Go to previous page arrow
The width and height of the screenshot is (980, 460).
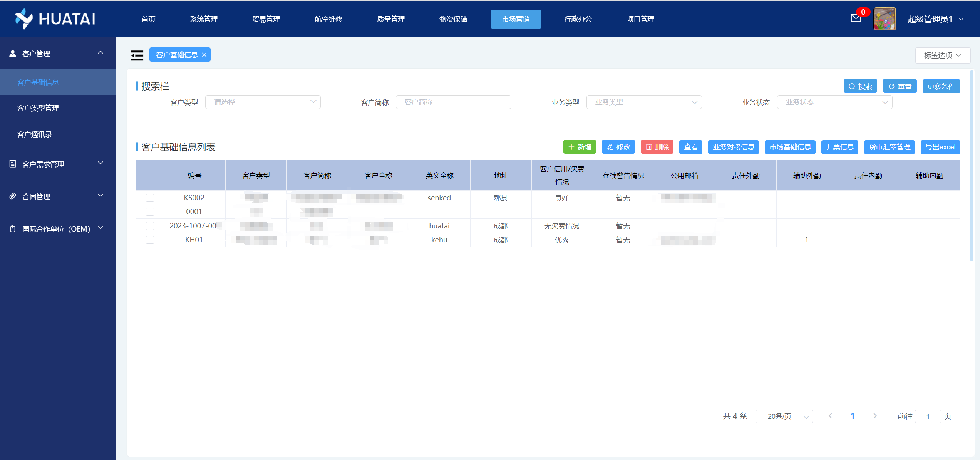click(x=830, y=416)
